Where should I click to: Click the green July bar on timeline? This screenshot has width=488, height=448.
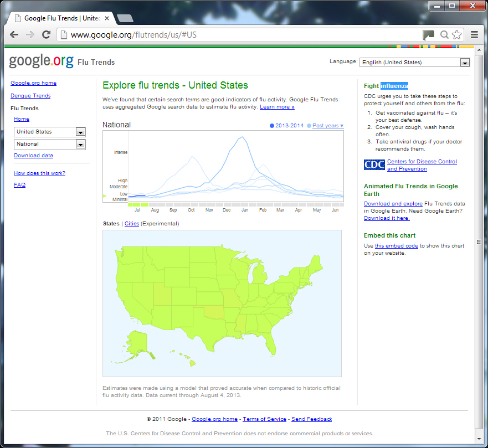point(138,205)
